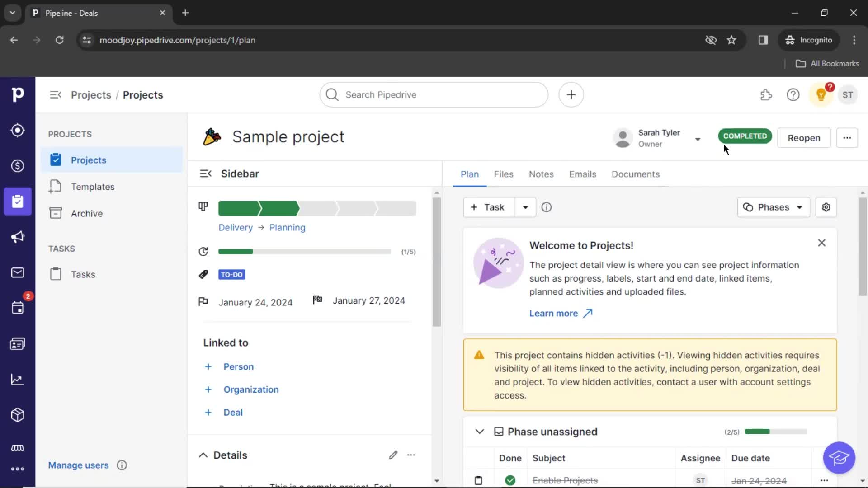Expand the Phase unassigned section
868x488 pixels.
(x=481, y=432)
